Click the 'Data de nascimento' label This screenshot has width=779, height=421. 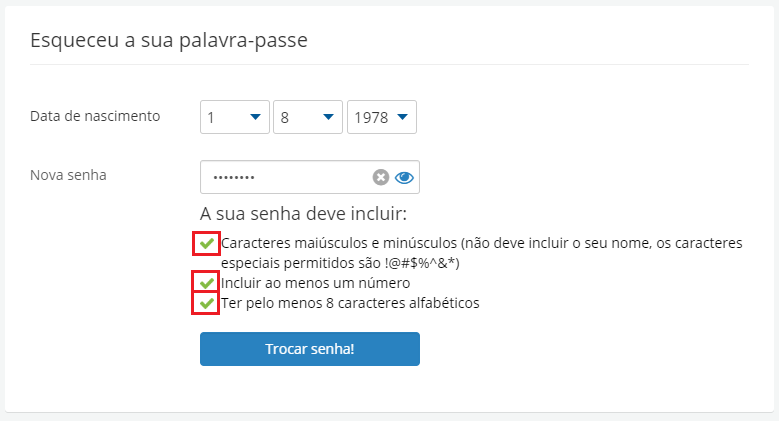(x=95, y=116)
